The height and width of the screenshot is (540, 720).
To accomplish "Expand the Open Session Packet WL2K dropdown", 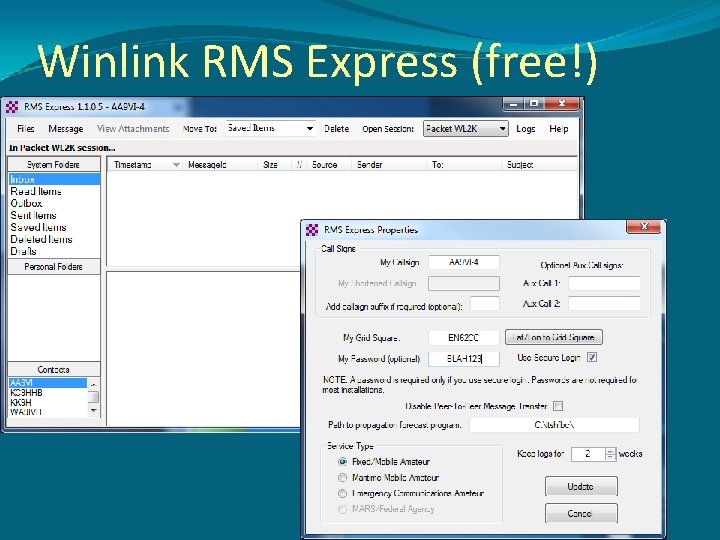I will point(503,129).
